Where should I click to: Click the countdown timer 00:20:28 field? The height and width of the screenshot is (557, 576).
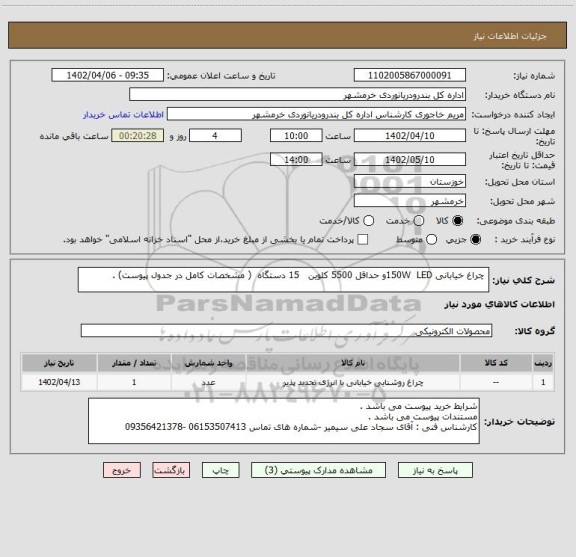pyautogui.click(x=138, y=136)
